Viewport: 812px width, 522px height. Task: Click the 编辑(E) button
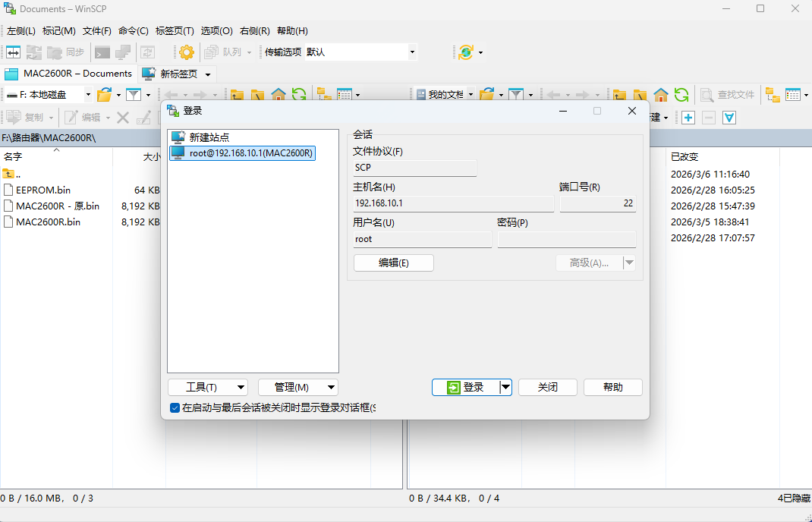pos(394,263)
